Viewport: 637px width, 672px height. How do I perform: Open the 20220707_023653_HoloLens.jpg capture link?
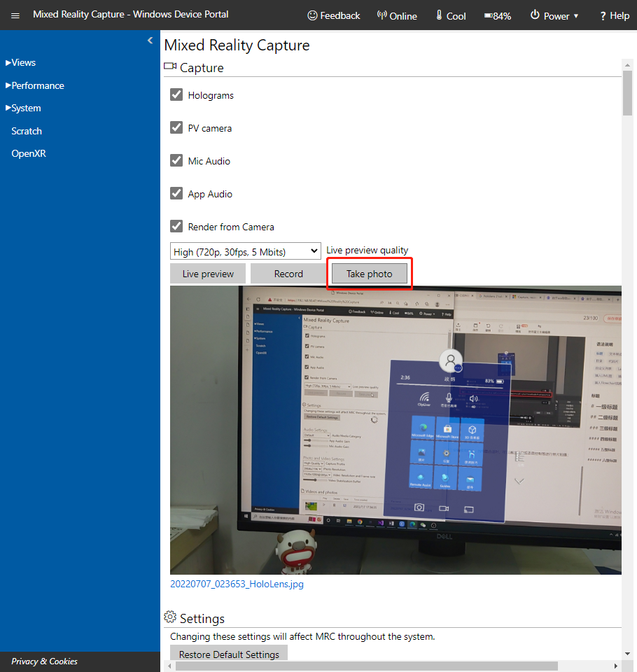click(237, 584)
